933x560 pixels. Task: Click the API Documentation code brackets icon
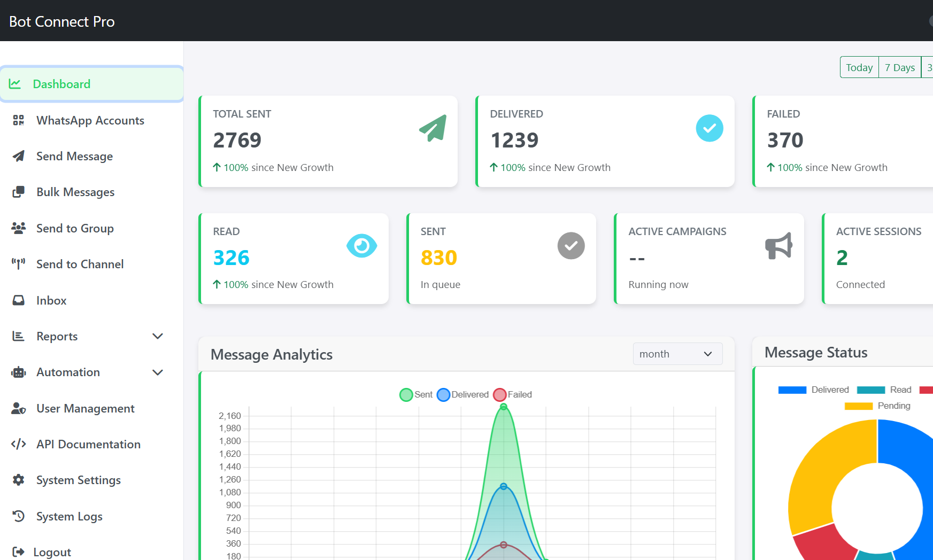(x=19, y=444)
